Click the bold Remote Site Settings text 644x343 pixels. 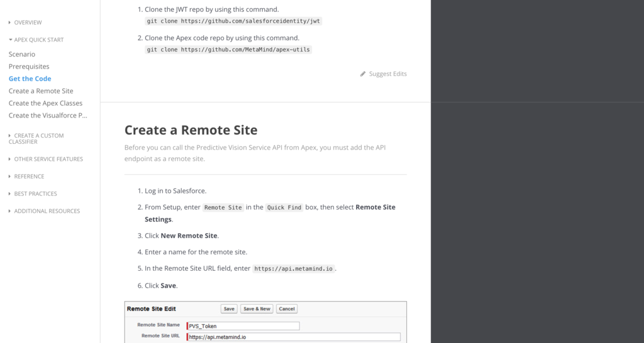pos(270,214)
